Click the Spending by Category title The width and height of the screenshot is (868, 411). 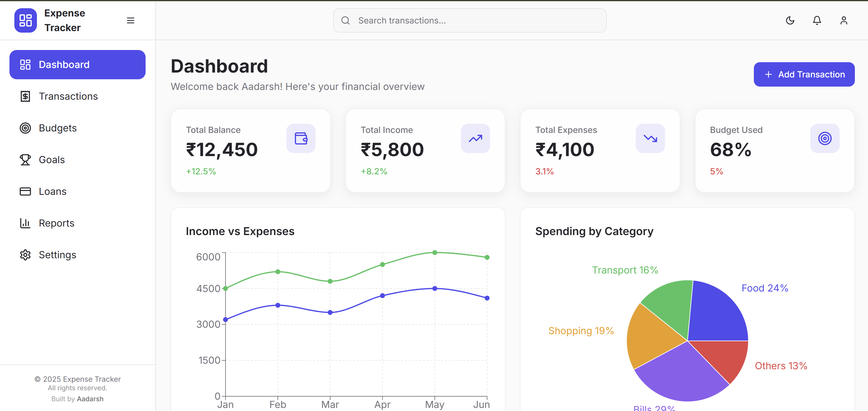point(595,231)
